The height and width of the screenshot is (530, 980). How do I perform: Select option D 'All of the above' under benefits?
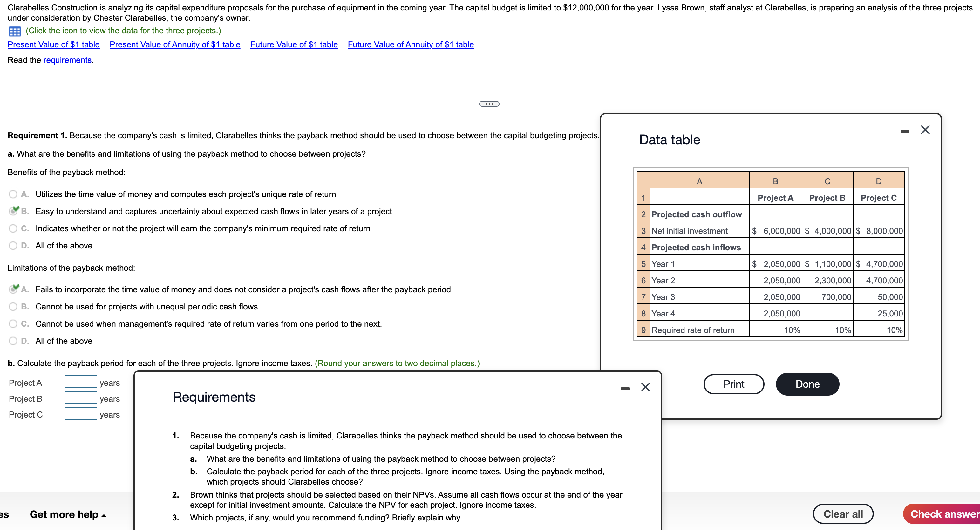point(13,245)
